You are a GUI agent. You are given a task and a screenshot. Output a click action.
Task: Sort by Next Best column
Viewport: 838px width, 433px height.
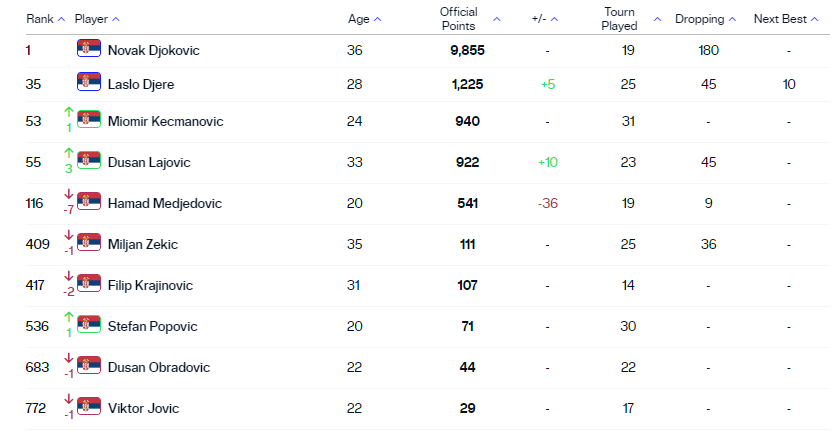pyautogui.click(x=810, y=19)
